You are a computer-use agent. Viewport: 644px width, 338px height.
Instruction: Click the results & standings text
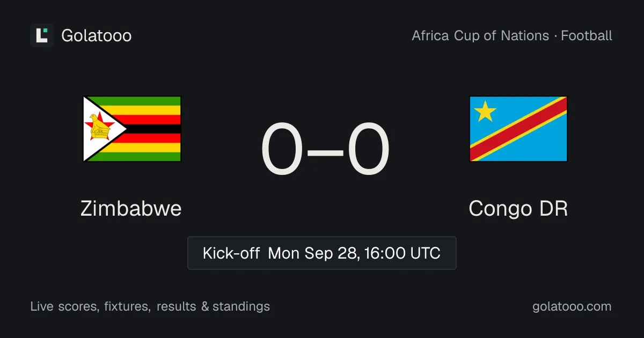214,306
